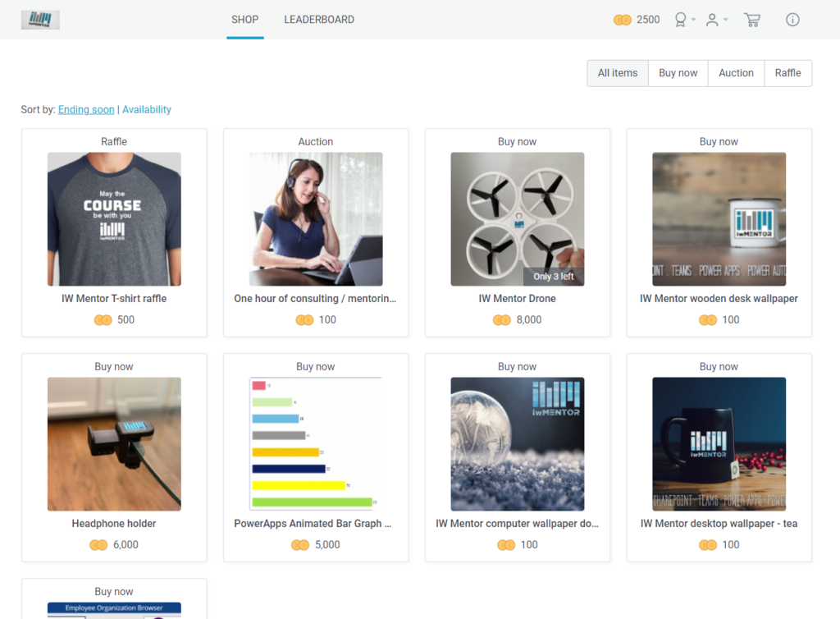Click the info circle icon
Viewport: 840px width, 619px height.
point(792,20)
